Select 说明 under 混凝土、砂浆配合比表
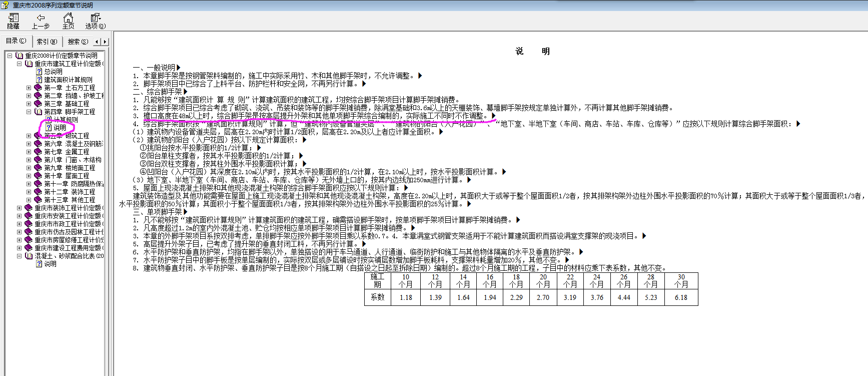 point(50,264)
